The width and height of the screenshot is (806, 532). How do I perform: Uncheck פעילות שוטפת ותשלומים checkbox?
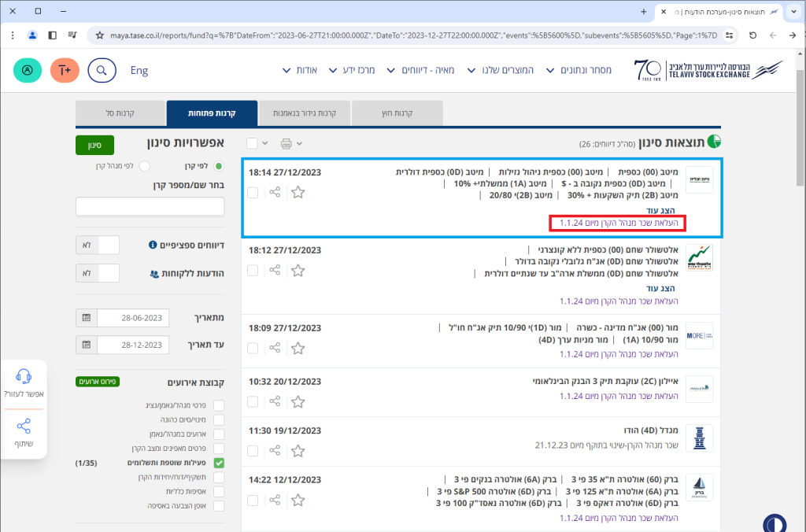pyautogui.click(x=219, y=463)
